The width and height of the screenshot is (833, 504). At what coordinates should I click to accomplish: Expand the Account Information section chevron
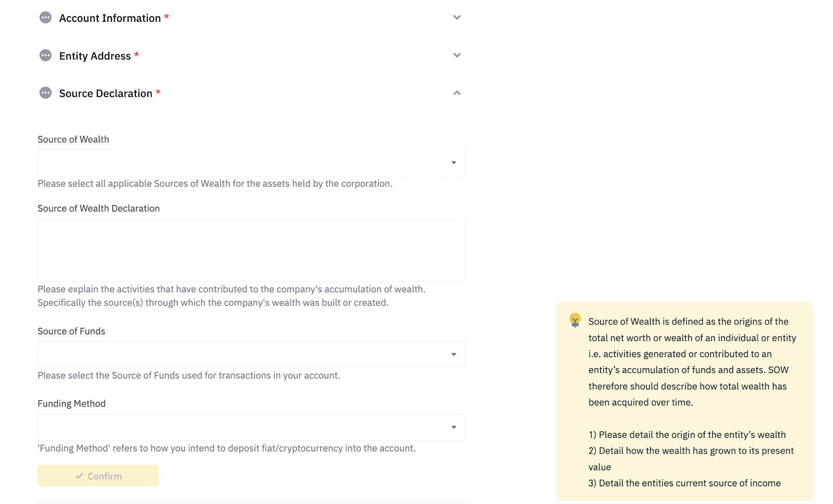(x=457, y=17)
